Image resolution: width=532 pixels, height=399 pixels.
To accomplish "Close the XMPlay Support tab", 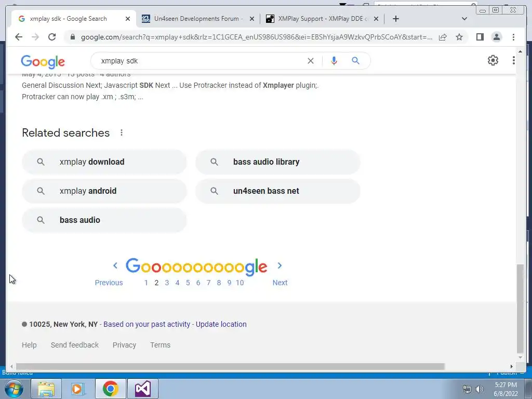I will [376, 19].
